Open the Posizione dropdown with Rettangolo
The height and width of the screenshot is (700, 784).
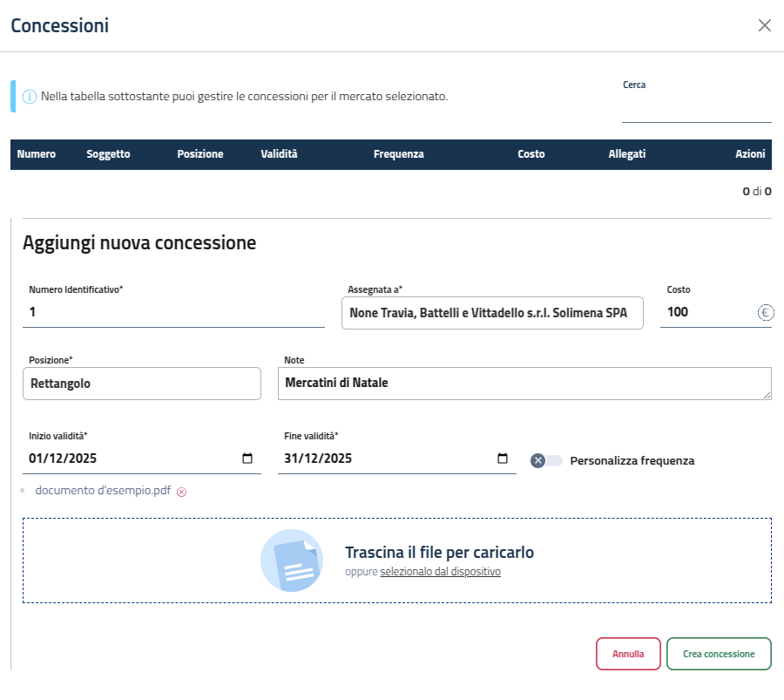[x=142, y=384]
